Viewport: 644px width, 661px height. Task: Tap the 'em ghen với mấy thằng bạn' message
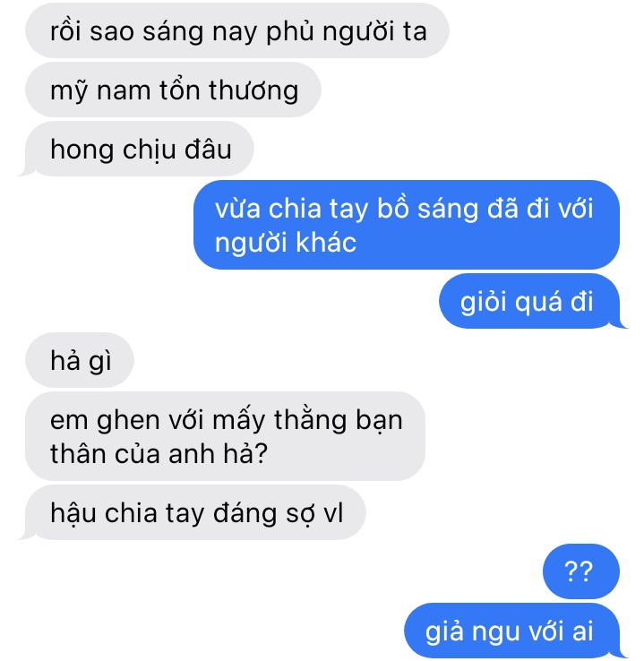point(225,436)
